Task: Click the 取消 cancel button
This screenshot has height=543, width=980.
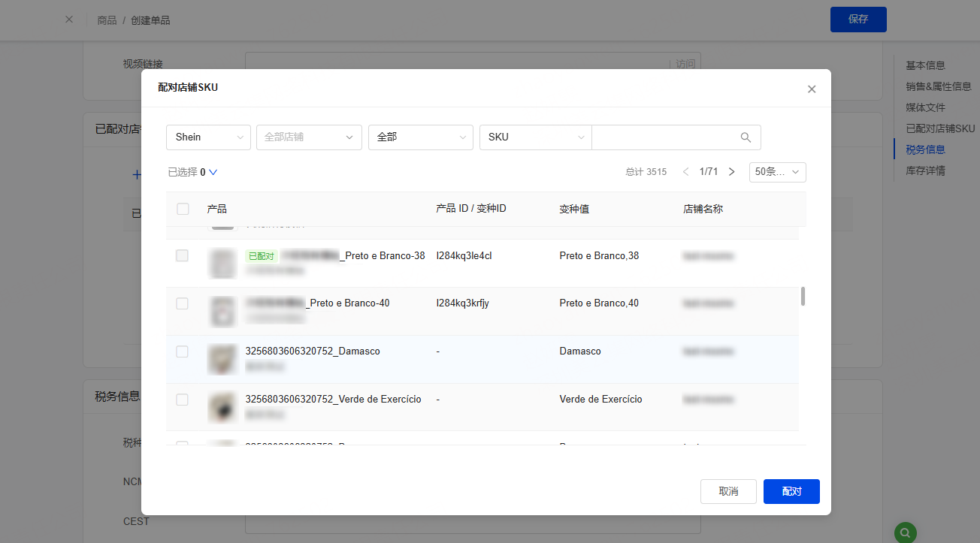Action: 727,491
